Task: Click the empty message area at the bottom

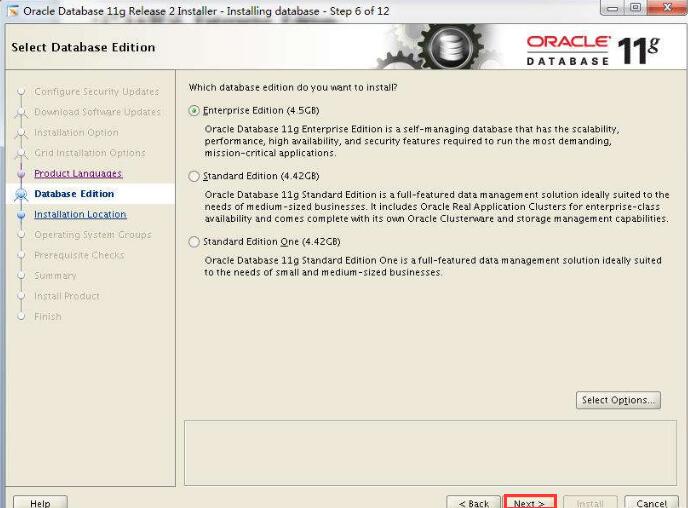Action: [x=430, y=453]
